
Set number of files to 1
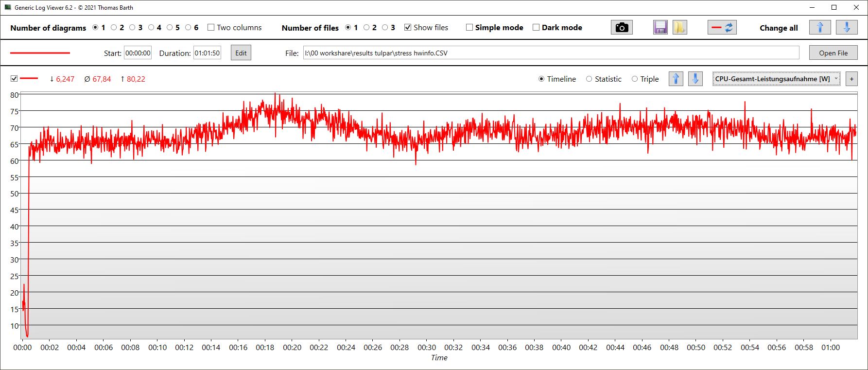348,28
